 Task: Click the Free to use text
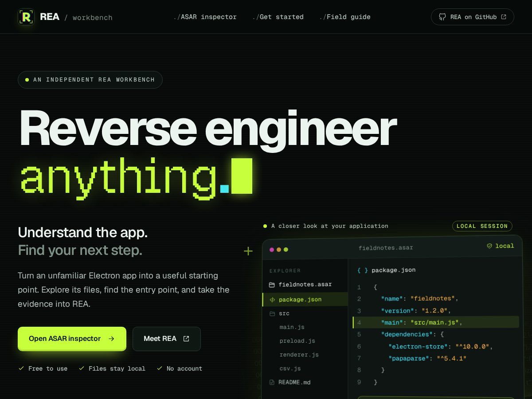coord(48,368)
